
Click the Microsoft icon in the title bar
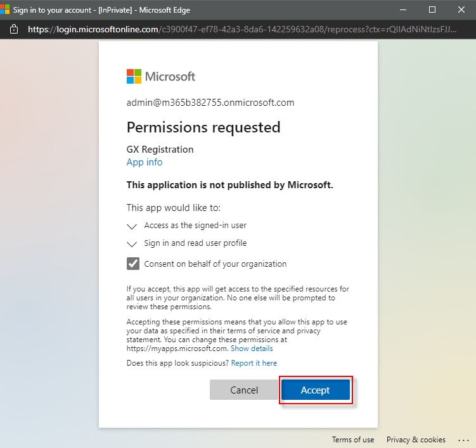tap(4, 10)
